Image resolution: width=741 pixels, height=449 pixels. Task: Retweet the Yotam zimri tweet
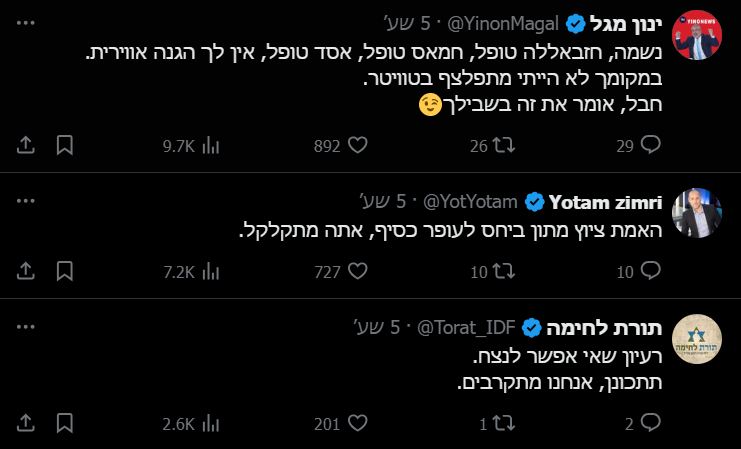506,271
